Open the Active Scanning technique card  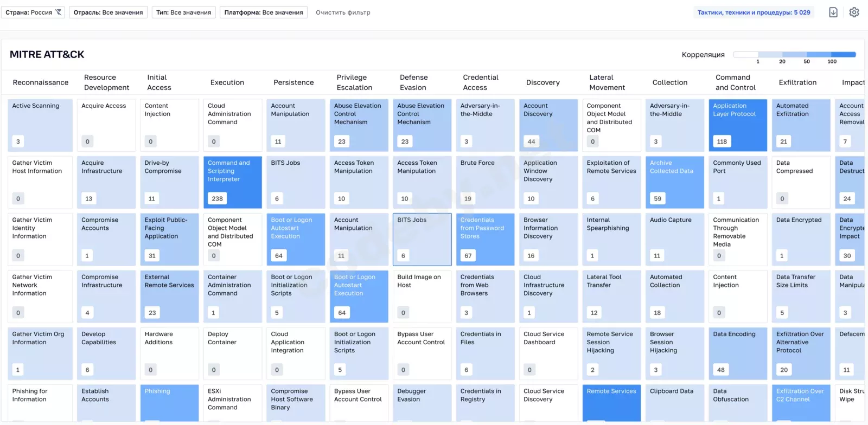coord(40,125)
